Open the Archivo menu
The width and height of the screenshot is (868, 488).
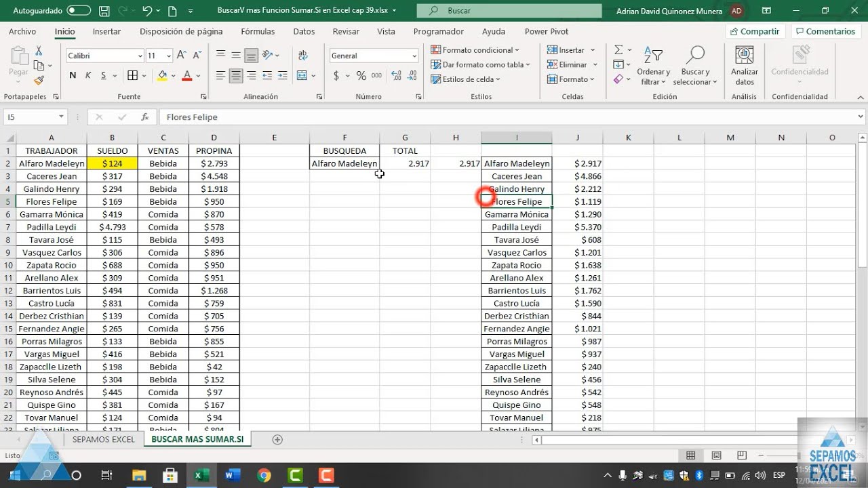coord(22,31)
